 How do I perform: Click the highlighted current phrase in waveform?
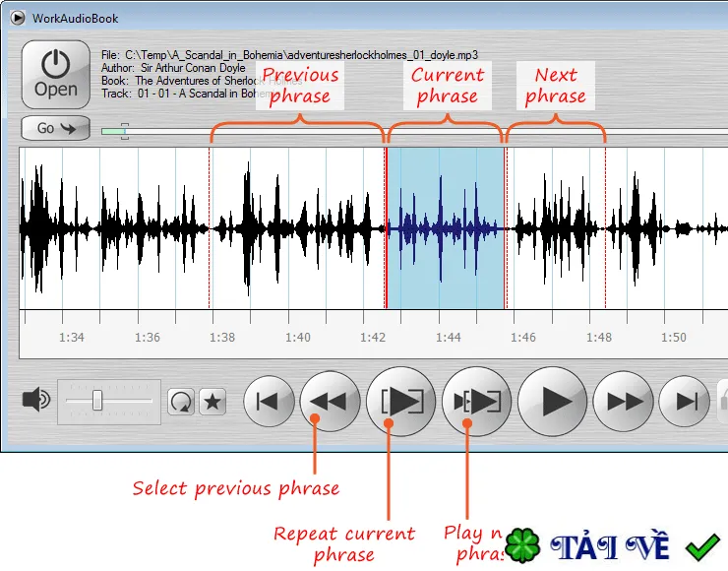point(446,227)
